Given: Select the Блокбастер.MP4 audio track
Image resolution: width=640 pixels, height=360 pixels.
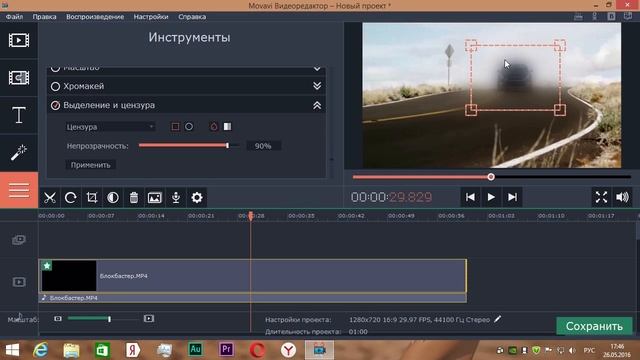Looking at the screenshot, I should [x=253, y=298].
